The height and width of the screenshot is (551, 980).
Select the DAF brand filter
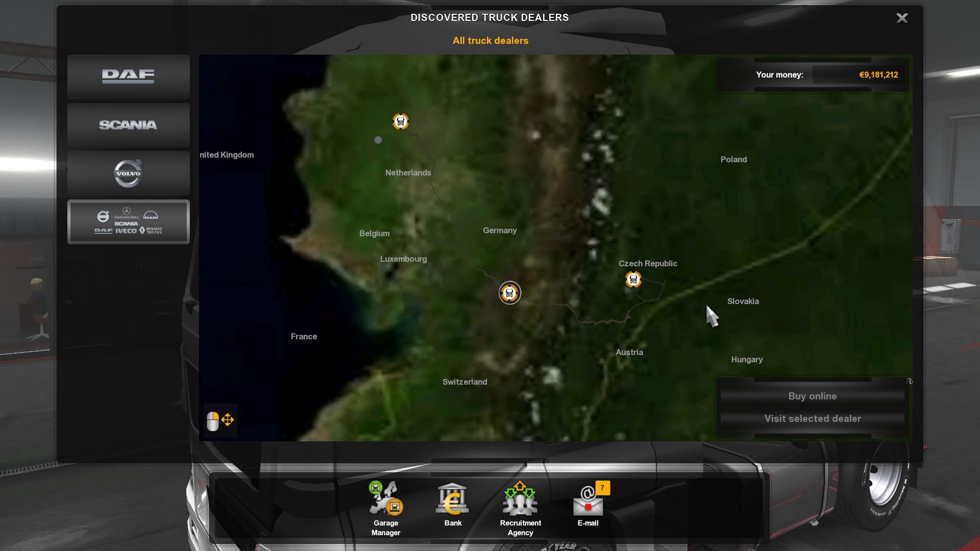(x=128, y=77)
